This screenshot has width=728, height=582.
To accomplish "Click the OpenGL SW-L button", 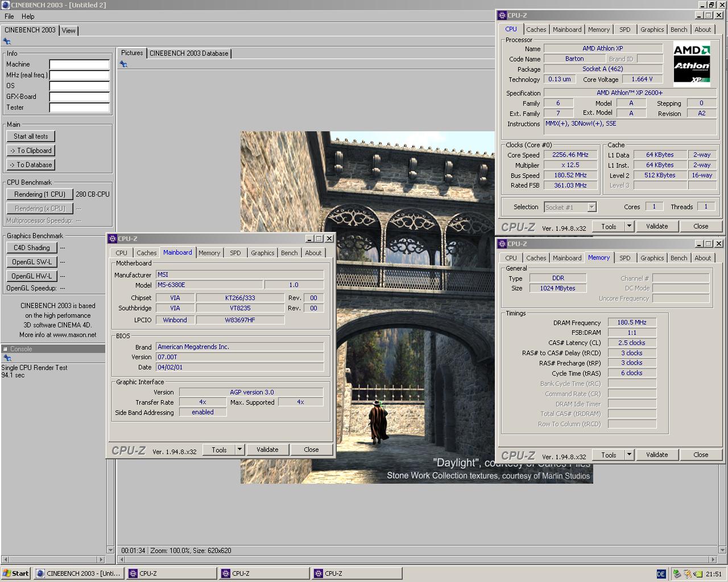I will coord(32,262).
